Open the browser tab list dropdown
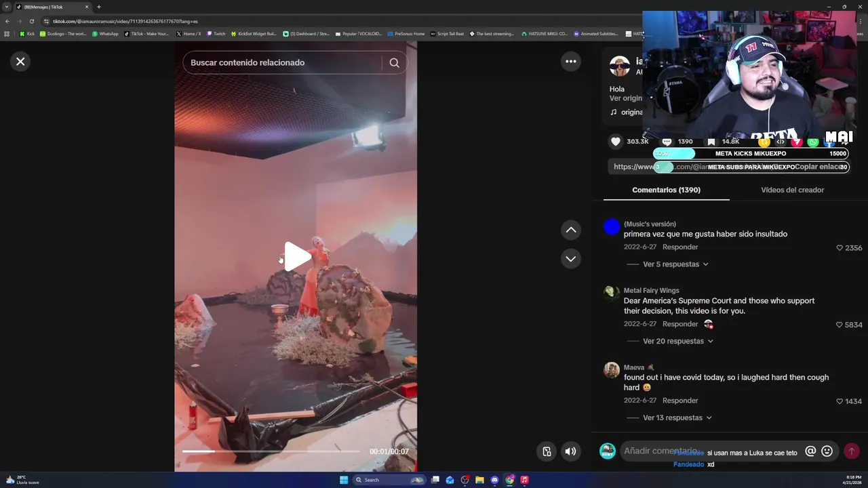The image size is (868, 488). (x=7, y=7)
